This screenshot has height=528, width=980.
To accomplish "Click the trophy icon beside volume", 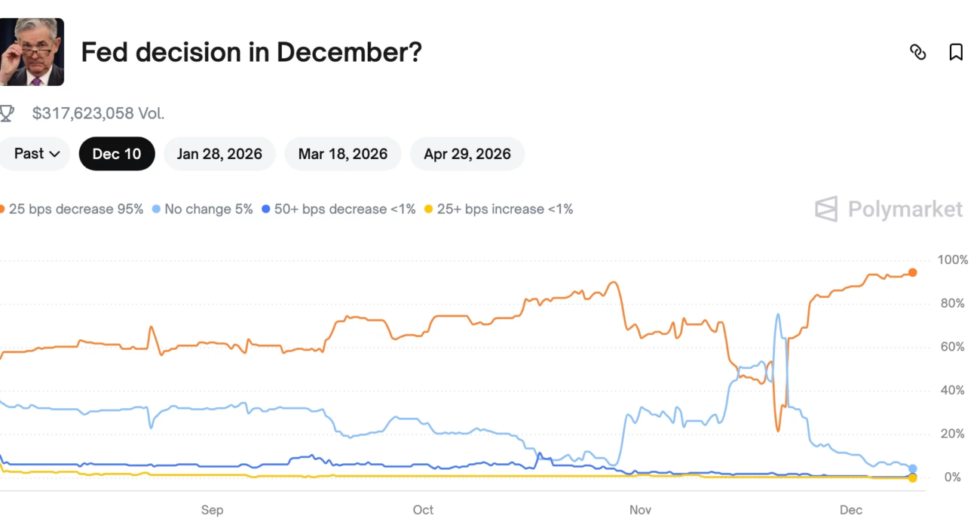I will tap(7, 114).
